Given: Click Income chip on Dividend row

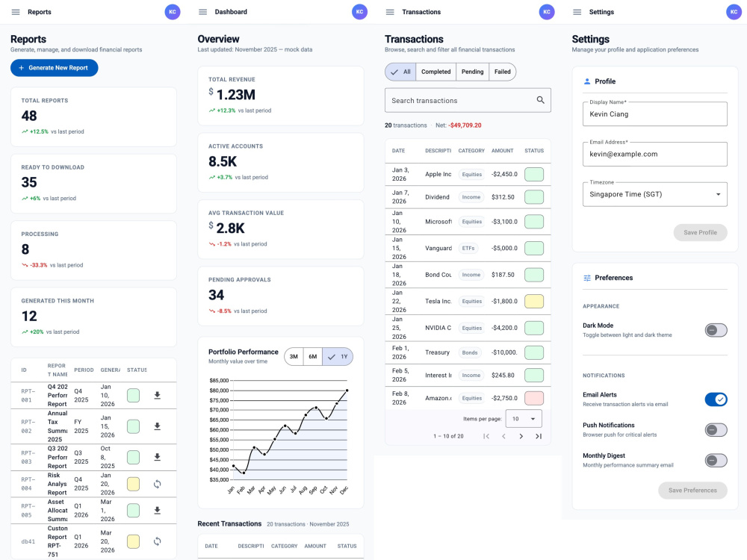Looking at the screenshot, I should coord(471,197).
